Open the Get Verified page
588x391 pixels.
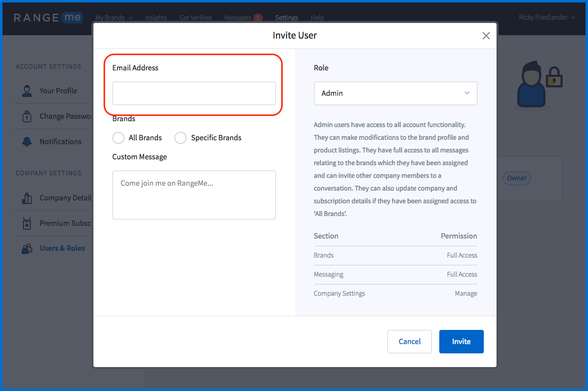pos(195,18)
